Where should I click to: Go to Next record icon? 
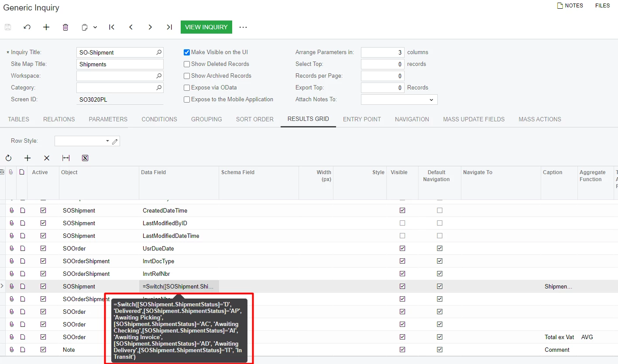tap(150, 27)
